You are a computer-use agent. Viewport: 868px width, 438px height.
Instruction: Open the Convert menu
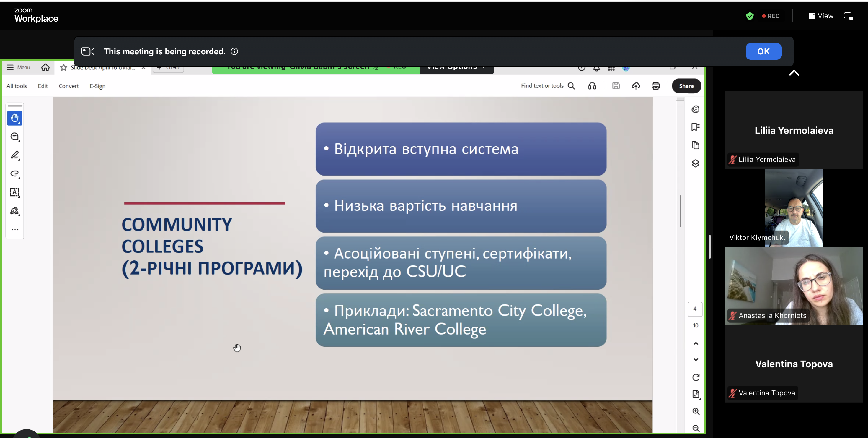(x=68, y=86)
